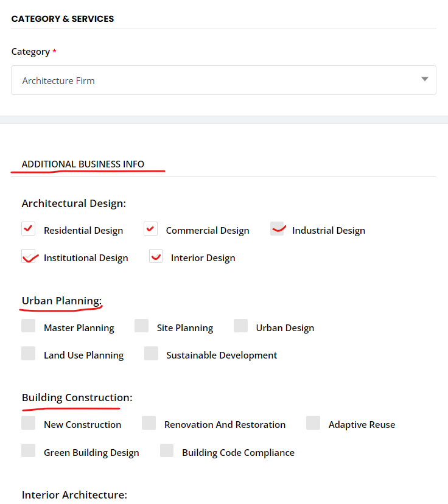Click the Sustainable Development label
Screen dimensions: 448x504
222,355
